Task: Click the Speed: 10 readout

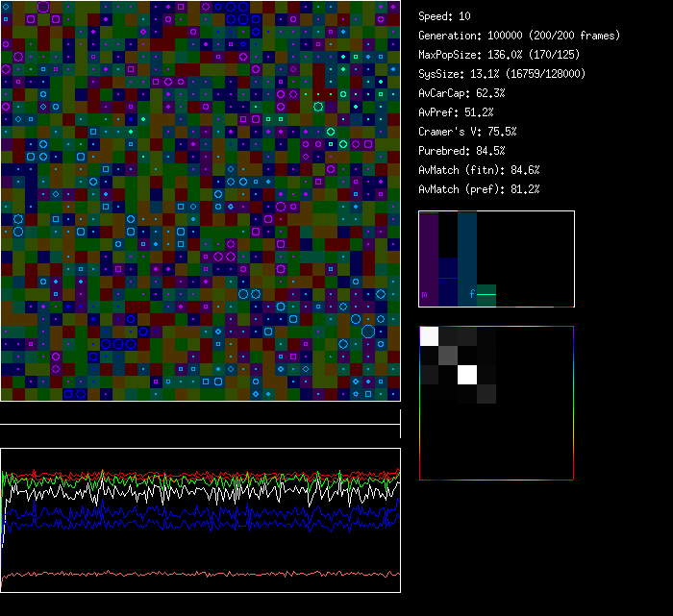Action: 444,16
